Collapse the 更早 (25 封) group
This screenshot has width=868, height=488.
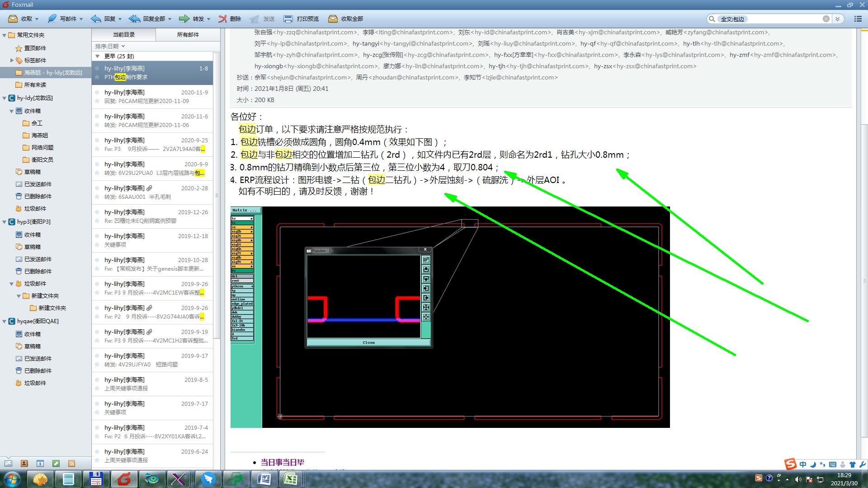[97, 56]
